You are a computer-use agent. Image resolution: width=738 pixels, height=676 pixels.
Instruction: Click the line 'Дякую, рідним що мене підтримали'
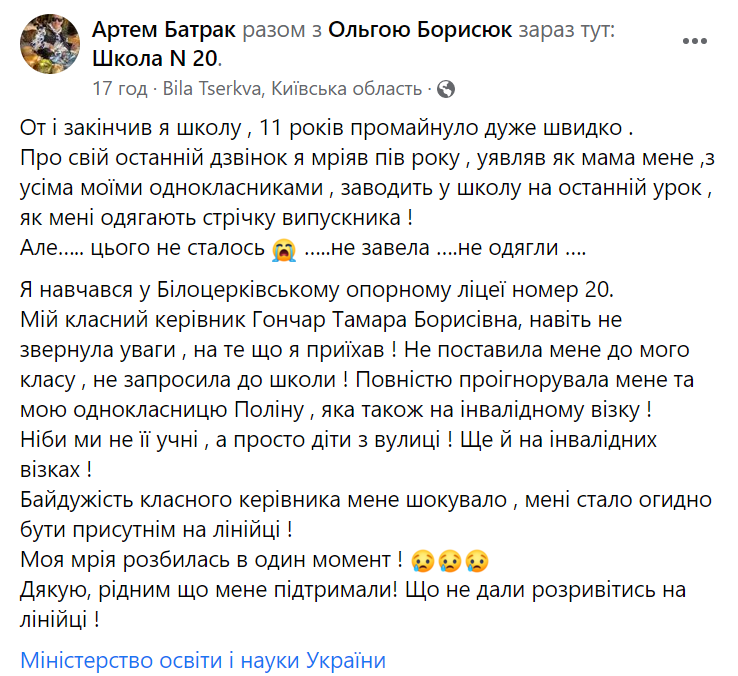[x=353, y=590]
